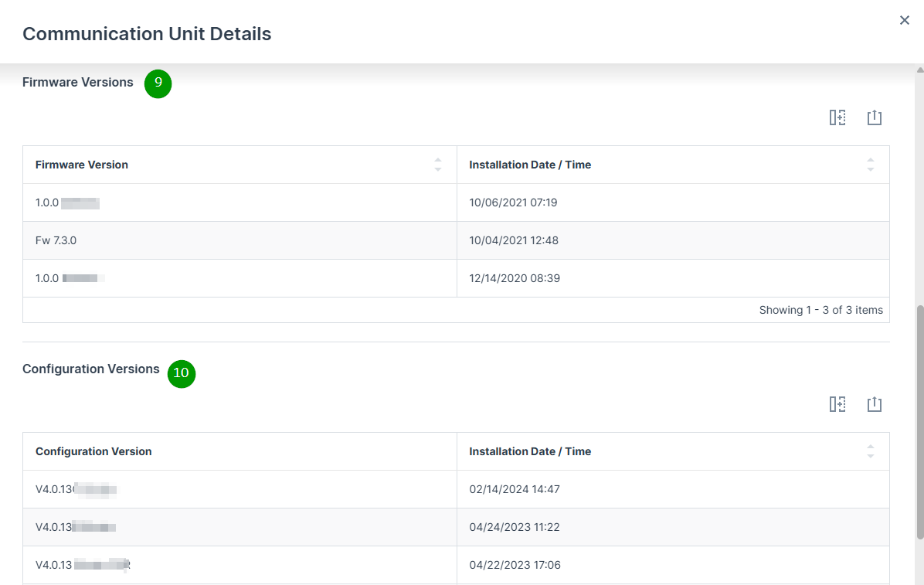Click the dialog's vertical scrollbar thumb
This screenshot has height=585, width=924.
point(919,421)
